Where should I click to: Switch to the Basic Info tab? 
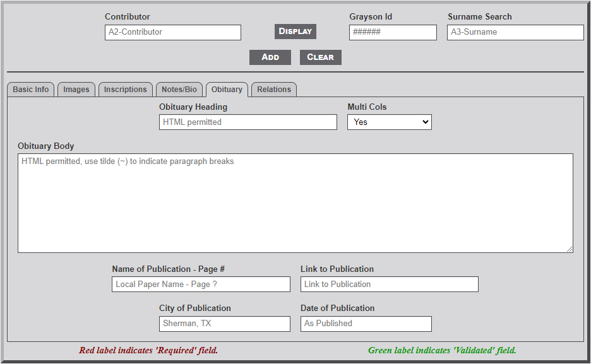[x=30, y=90]
